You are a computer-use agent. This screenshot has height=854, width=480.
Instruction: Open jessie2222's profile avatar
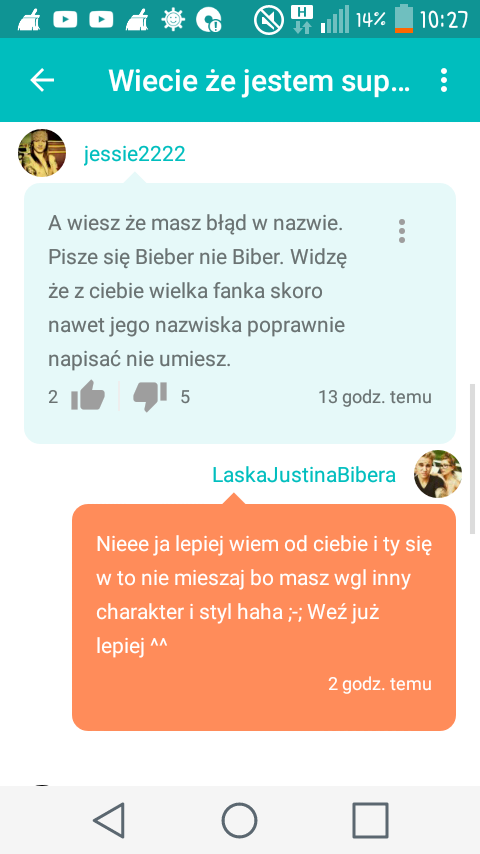[x=42, y=153]
